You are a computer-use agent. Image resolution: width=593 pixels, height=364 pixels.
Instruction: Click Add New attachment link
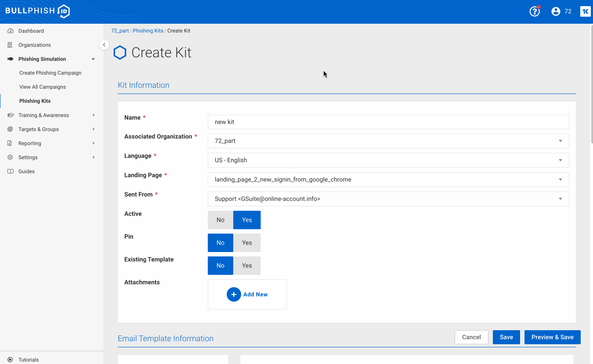click(256, 295)
